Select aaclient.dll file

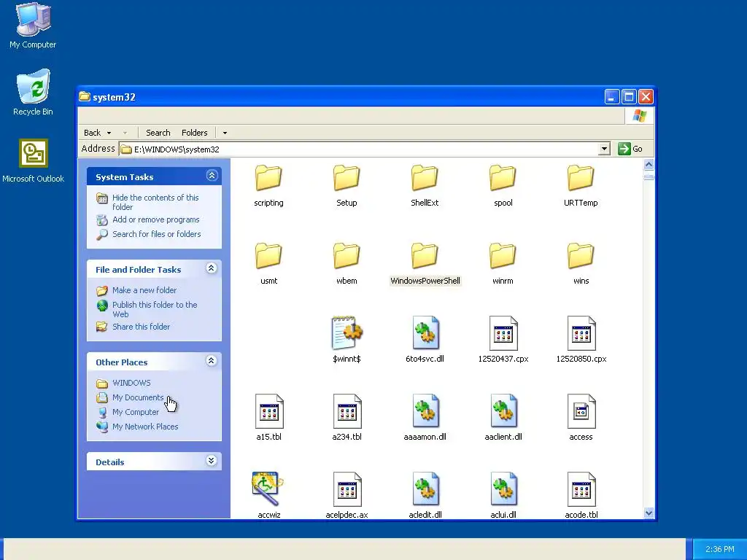pyautogui.click(x=503, y=418)
